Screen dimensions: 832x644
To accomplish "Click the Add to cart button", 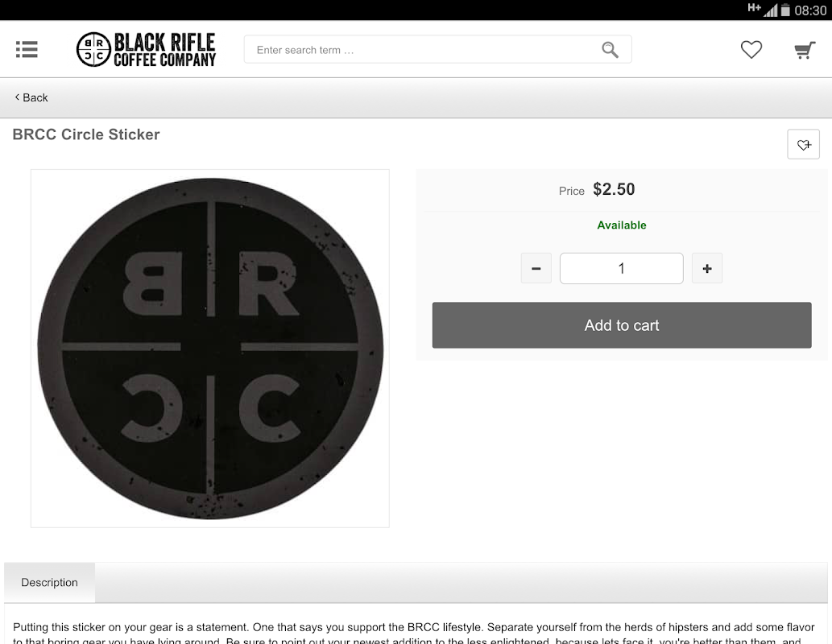I will click(x=621, y=325).
